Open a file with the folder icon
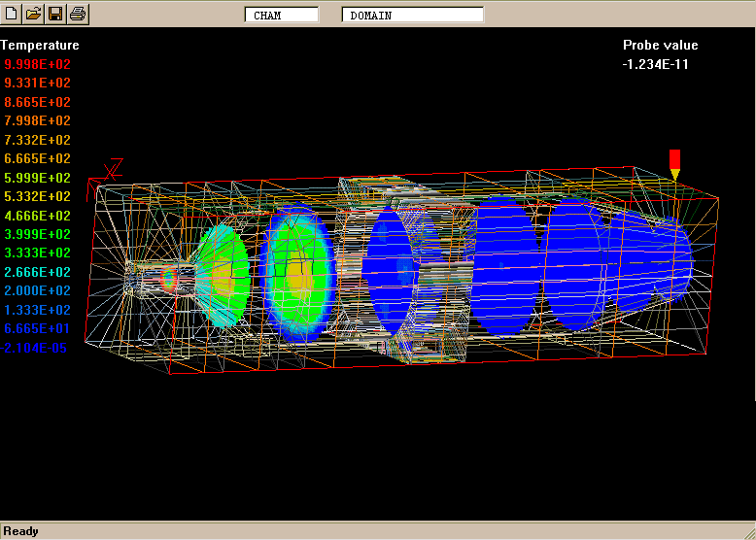Image resolution: width=756 pixels, height=540 pixels. [33, 14]
